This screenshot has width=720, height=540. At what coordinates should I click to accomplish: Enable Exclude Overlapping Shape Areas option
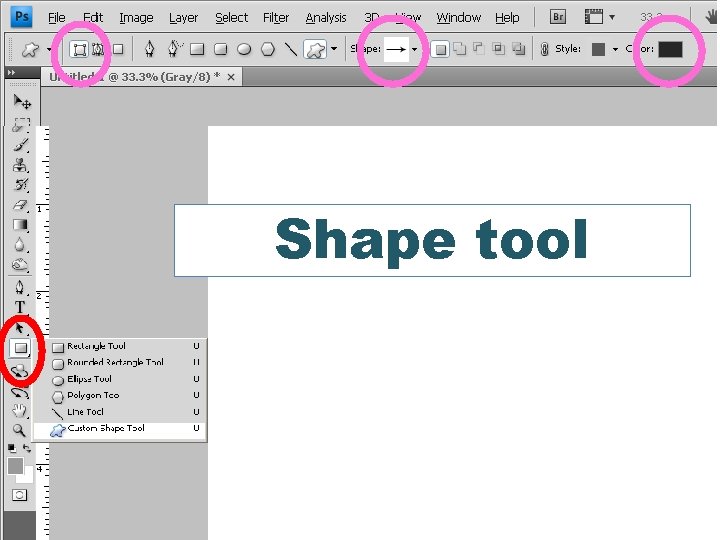(x=518, y=48)
